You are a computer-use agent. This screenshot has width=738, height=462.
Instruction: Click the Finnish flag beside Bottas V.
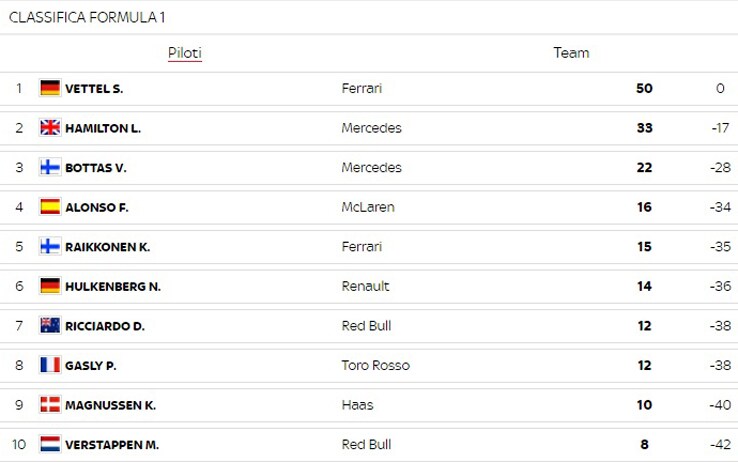(x=50, y=167)
